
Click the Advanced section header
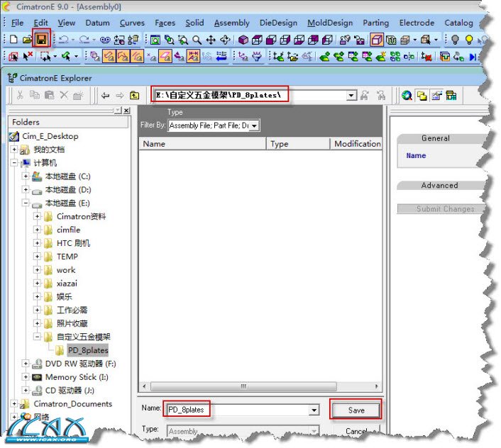point(439,186)
